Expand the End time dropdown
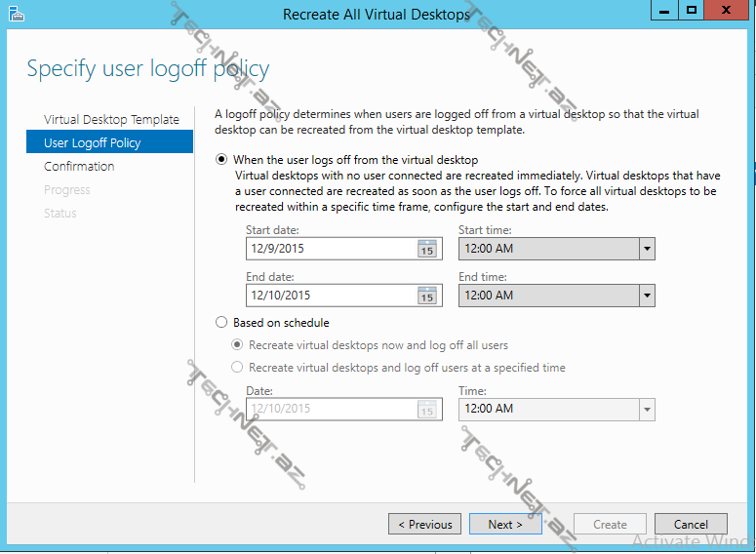The width and height of the screenshot is (756, 554). [x=646, y=296]
